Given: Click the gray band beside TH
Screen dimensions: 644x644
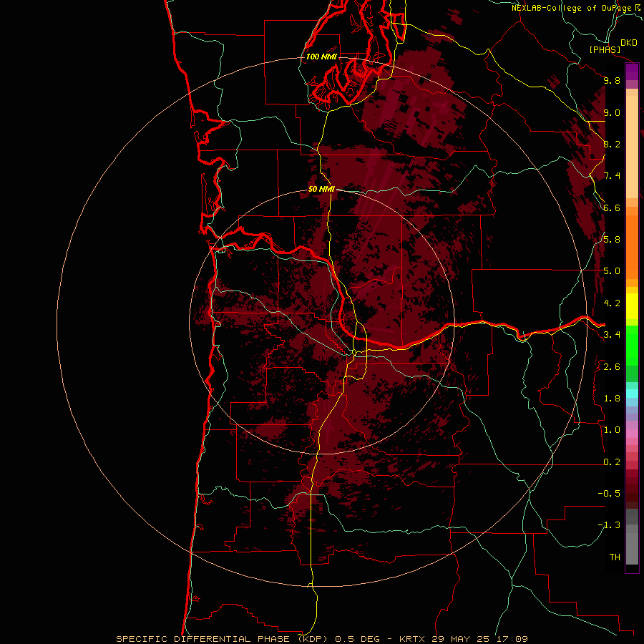Looking at the screenshot, I should tap(632, 548).
